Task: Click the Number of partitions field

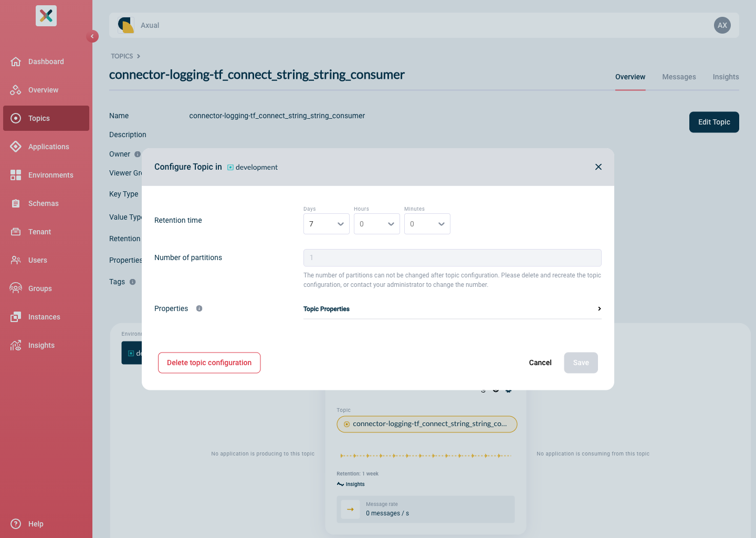Action: click(453, 257)
